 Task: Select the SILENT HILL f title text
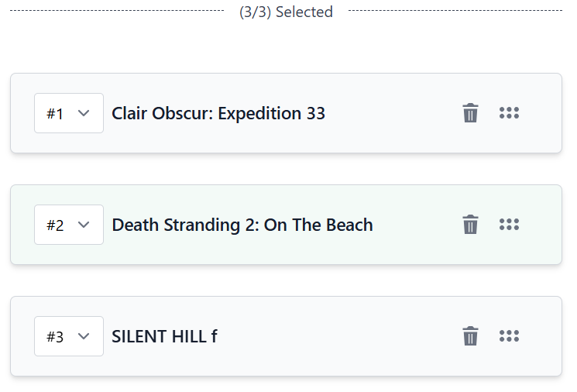click(164, 336)
